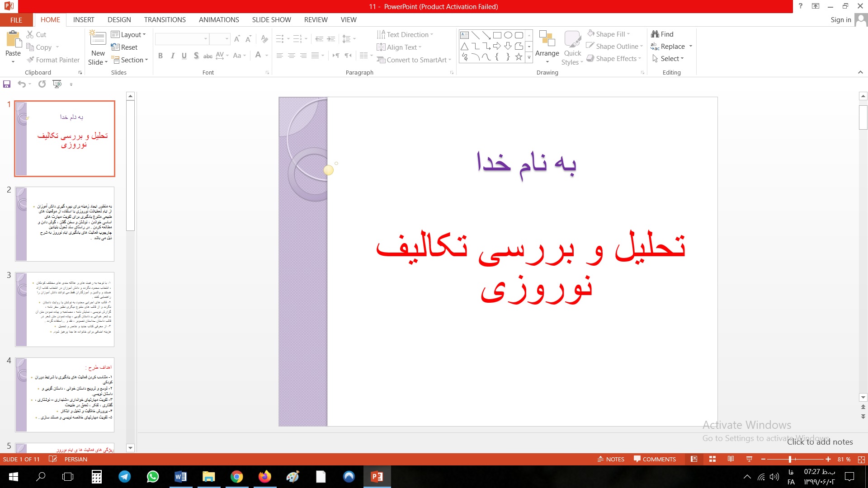Click the zoom slider handle
The width and height of the screenshot is (868, 488).
pos(790,459)
